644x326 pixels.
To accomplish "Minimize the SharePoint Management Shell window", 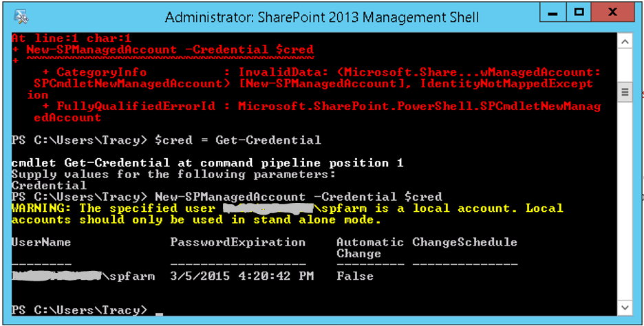I will 550,12.
